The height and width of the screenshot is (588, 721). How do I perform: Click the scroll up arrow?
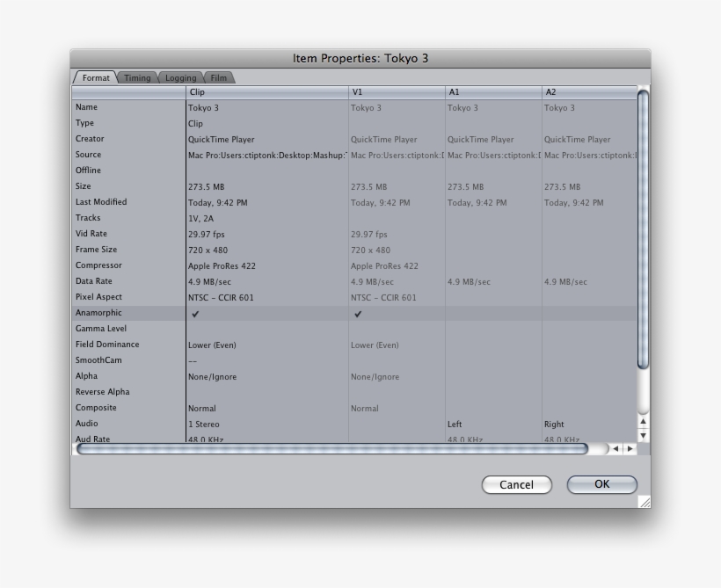click(x=643, y=423)
